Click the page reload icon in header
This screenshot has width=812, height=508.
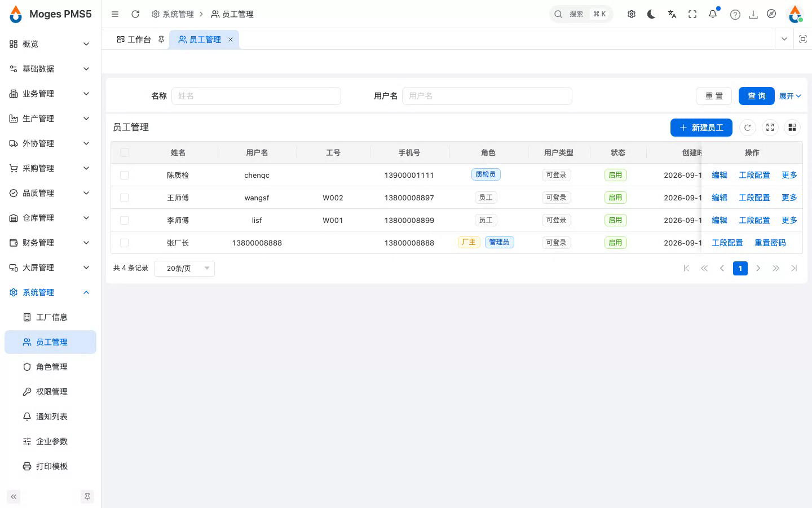(x=135, y=14)
